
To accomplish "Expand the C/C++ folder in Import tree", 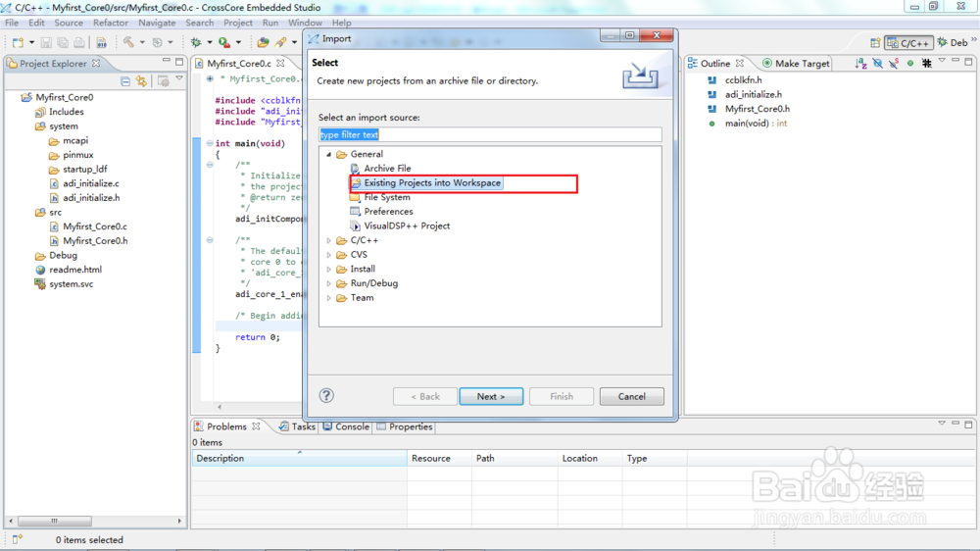I will tap(328, 241).
